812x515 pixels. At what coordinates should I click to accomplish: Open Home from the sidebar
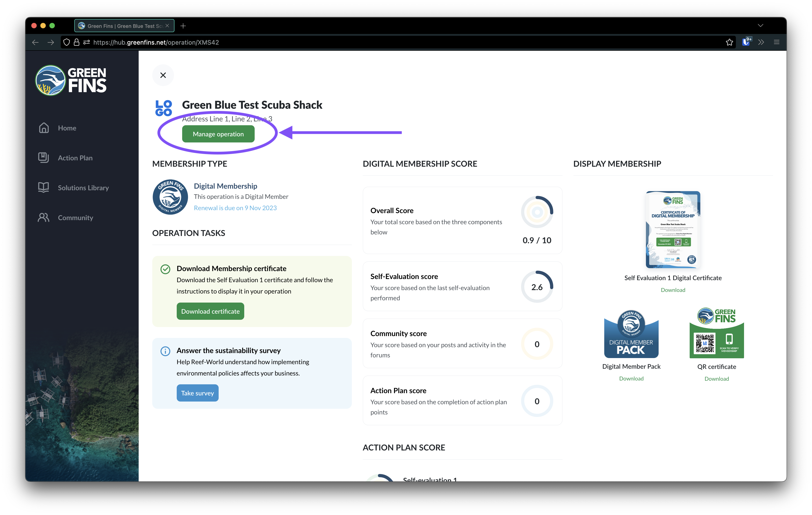[67, 128]
